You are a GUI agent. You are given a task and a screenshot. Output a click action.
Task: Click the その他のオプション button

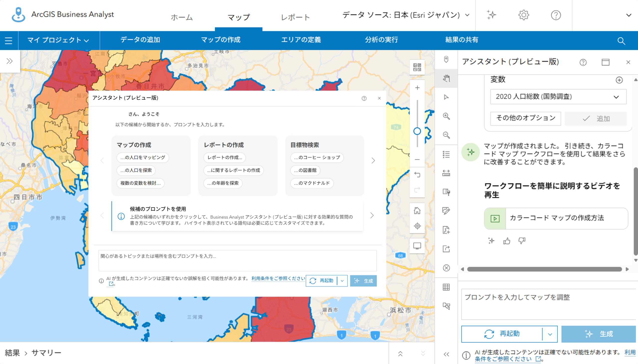click(525, 118)
